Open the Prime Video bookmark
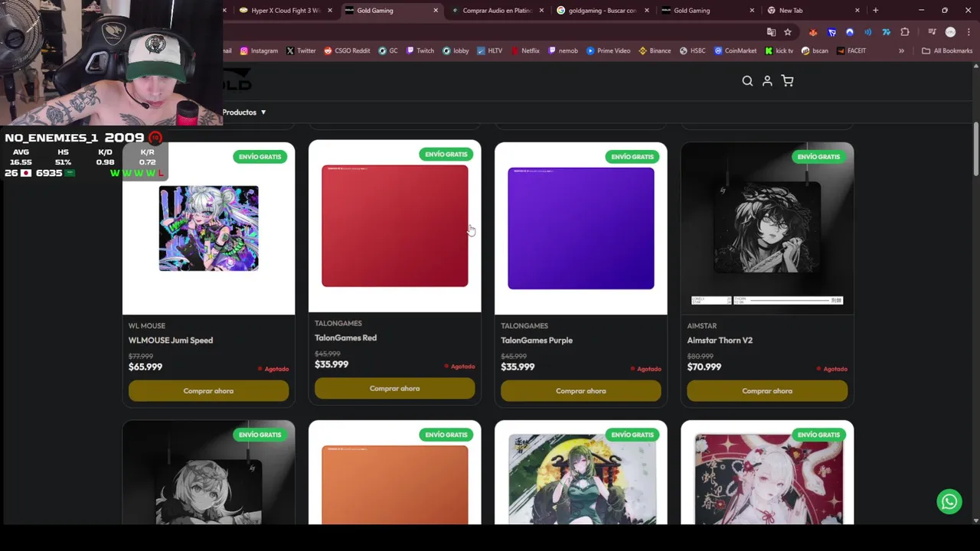This screenshot has height=551, width=980. click(609, 51)
